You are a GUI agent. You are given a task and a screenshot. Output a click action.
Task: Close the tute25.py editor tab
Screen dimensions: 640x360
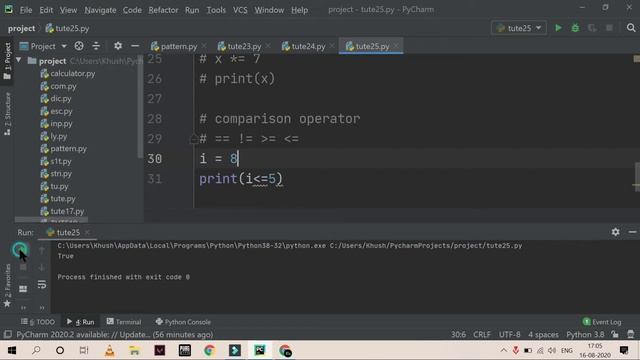(396, 46)
